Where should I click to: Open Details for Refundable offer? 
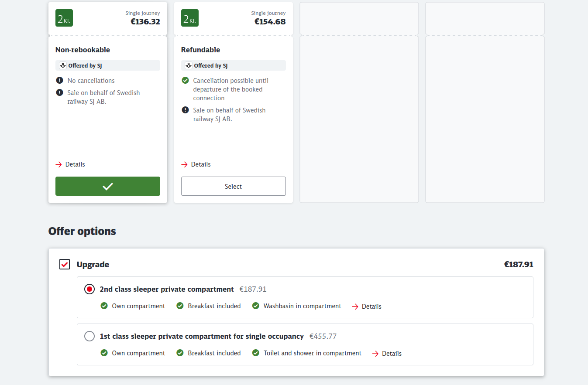(201, 164)
